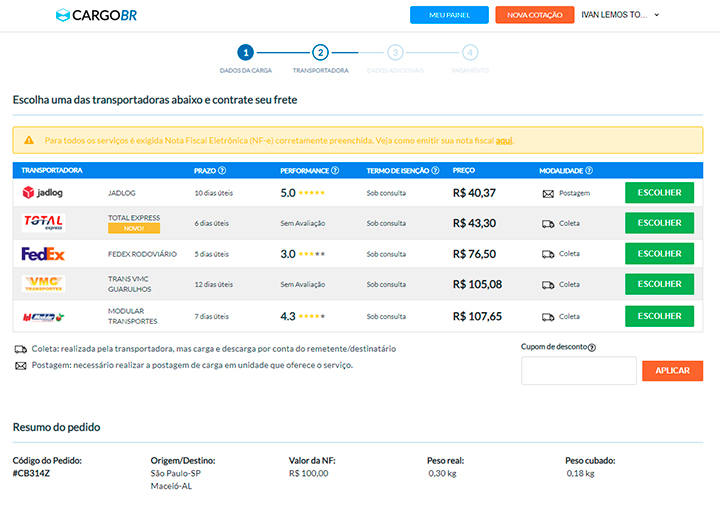The height and width of the screenshot is (505, 720).
Task: Click the Cupom de desconto help icon
Action: tap(591, 348)
